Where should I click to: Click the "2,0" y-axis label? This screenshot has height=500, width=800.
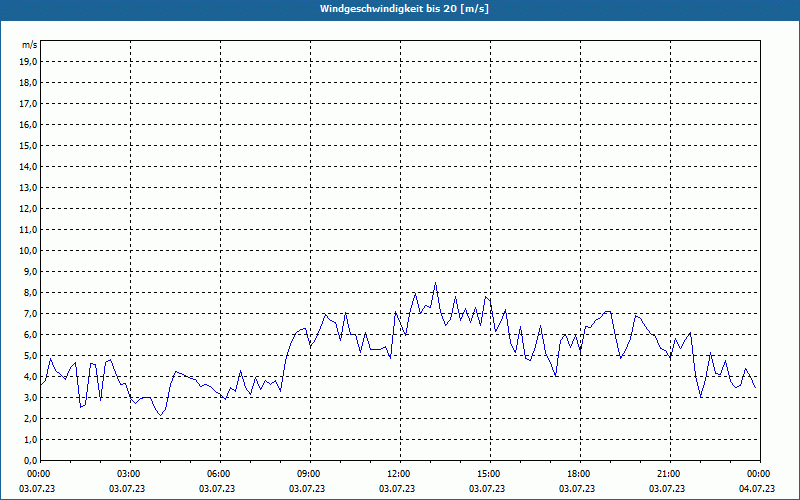click(x=31, y=419)
